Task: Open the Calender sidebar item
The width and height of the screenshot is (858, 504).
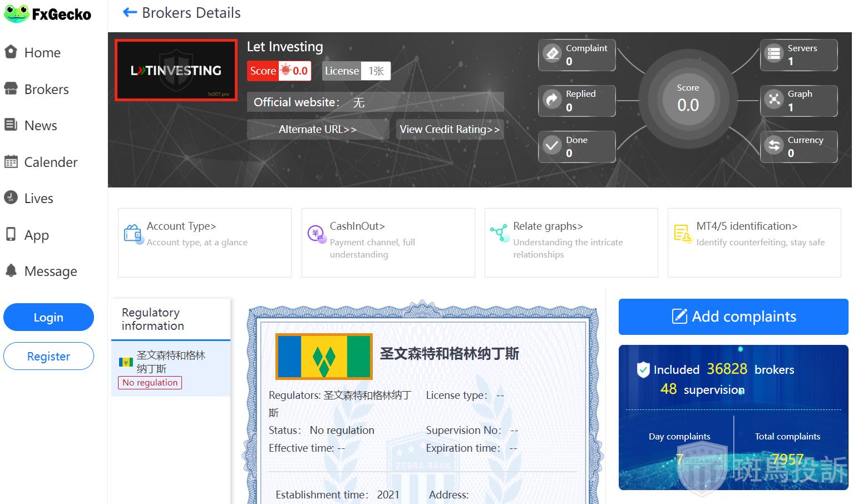Action: pyautogui.click(x=51, y=162)
